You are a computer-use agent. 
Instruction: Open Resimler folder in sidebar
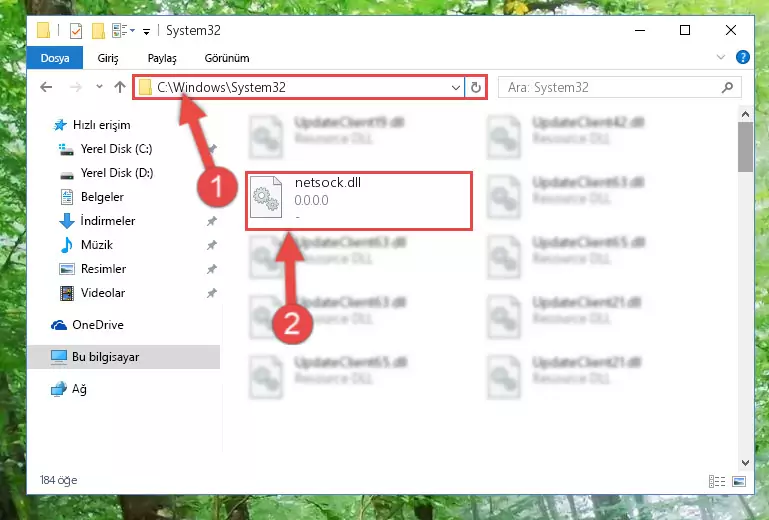pos(93,269)
